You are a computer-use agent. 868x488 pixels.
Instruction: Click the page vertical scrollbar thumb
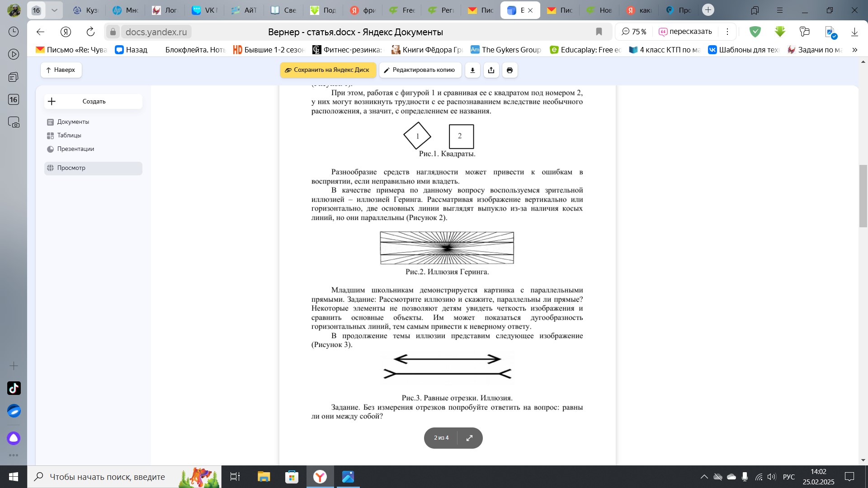[863, 196]
